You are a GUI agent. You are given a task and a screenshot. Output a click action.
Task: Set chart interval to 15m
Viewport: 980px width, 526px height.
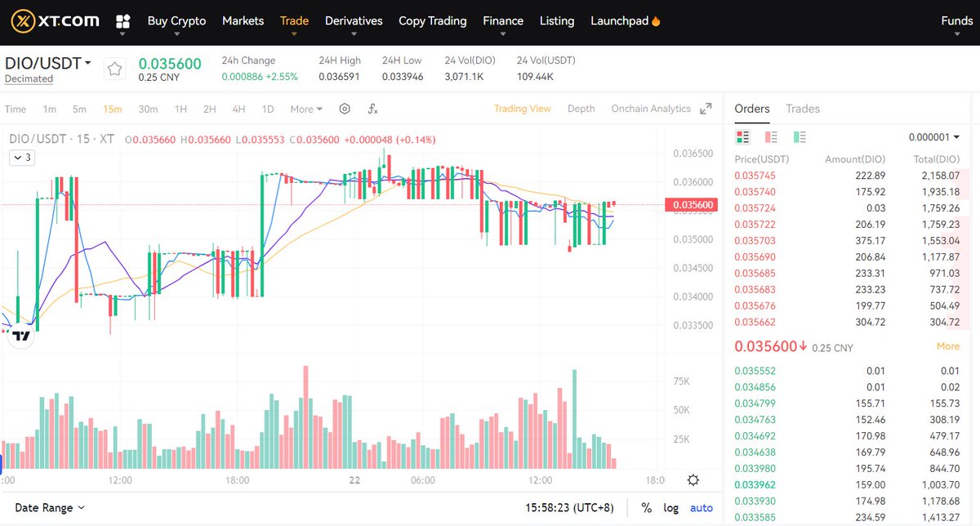coord(112,109)
